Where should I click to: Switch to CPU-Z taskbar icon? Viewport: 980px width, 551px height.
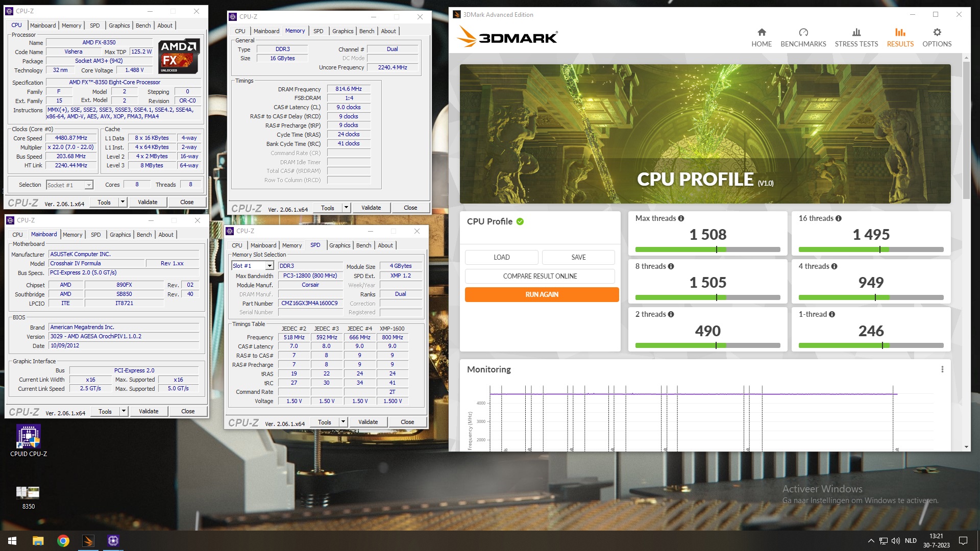pyautogui.click(x=113, y=541)
